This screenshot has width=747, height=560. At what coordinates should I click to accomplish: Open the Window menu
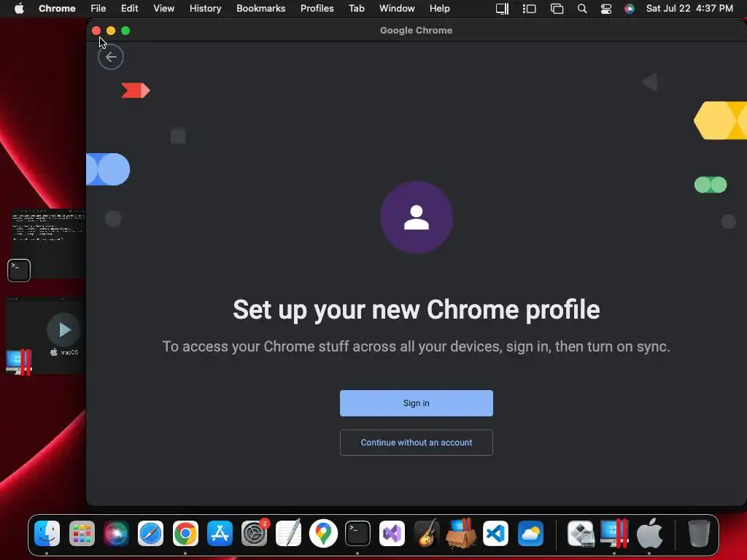(x=397, y=9)
